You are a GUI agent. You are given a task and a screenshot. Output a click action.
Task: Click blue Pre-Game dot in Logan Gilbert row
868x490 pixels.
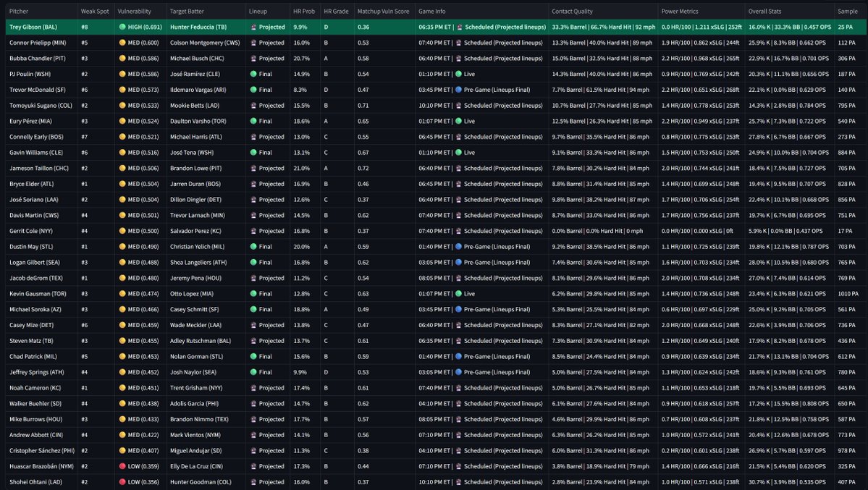[458, 263]
